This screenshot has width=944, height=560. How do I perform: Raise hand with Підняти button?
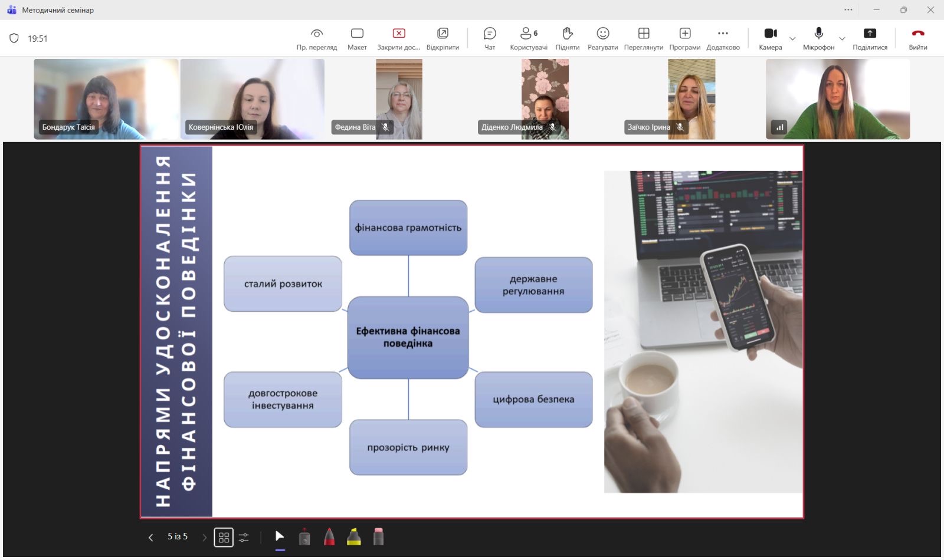pos(567,38)
